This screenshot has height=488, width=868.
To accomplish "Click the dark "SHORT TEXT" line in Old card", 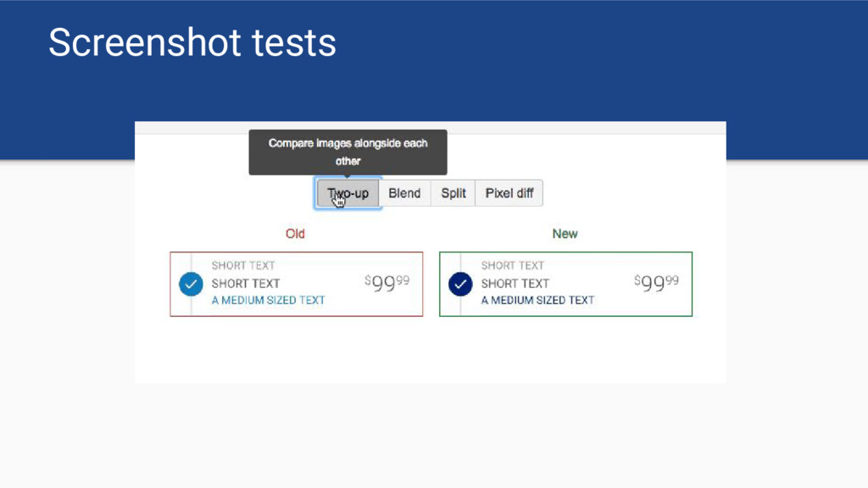I will coord(246,283).
